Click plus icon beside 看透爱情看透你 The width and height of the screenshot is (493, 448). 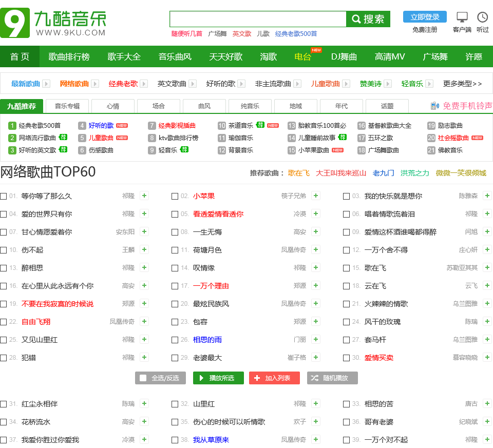316,213
